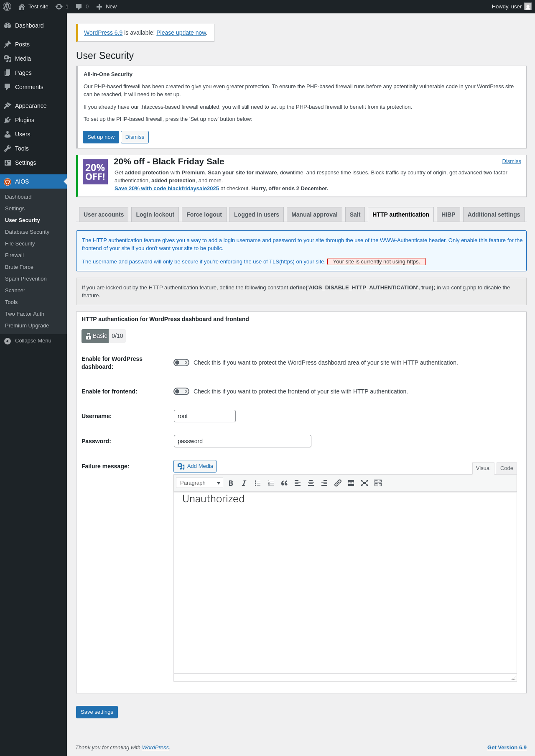Click Get Version 6.9 footer link
Image resolution: width=535 pixels, height=756 pixels.
coord(507,748)
